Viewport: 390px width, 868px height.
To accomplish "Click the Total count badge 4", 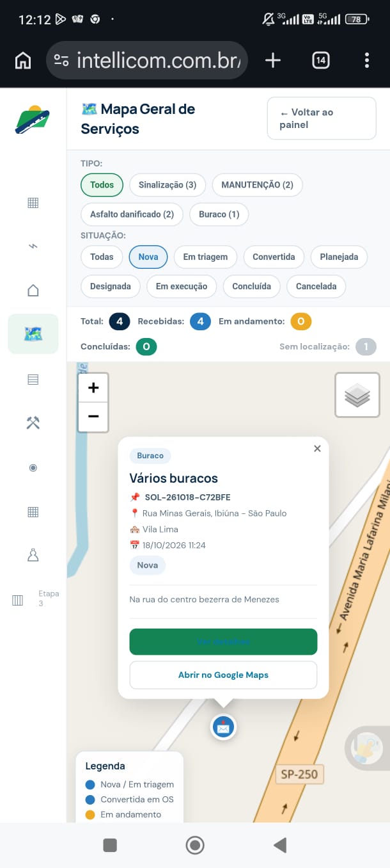I will (120, 321).
